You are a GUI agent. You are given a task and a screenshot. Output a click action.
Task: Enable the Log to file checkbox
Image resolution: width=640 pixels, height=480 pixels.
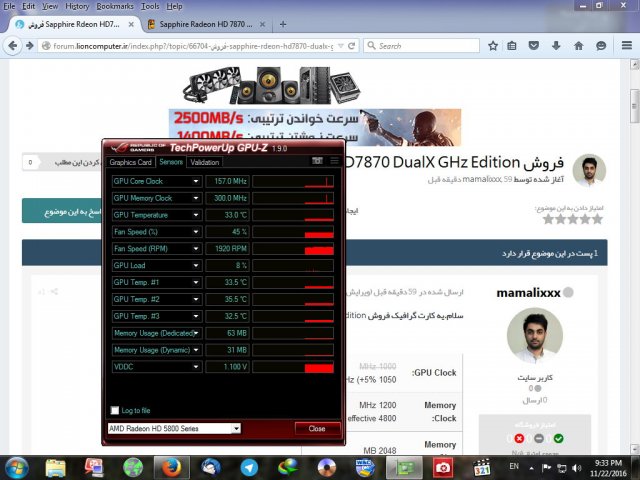point(115,411)
